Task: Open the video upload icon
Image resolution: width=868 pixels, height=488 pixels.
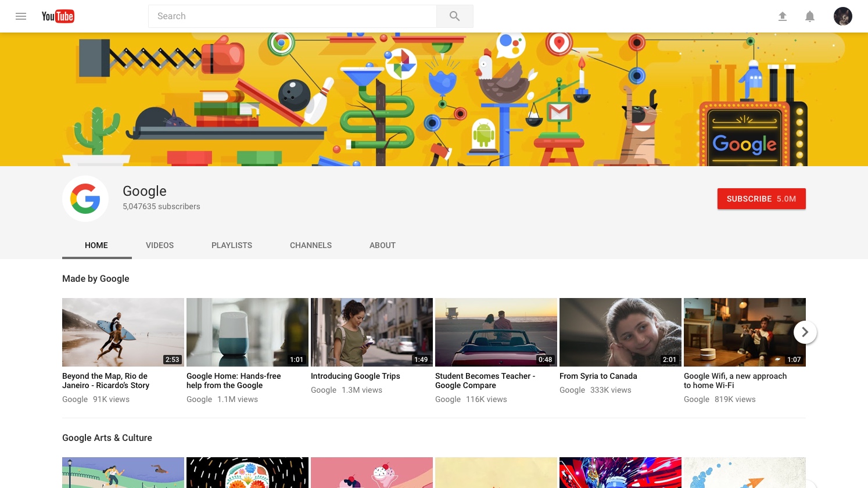Action: tap(783, 16)
